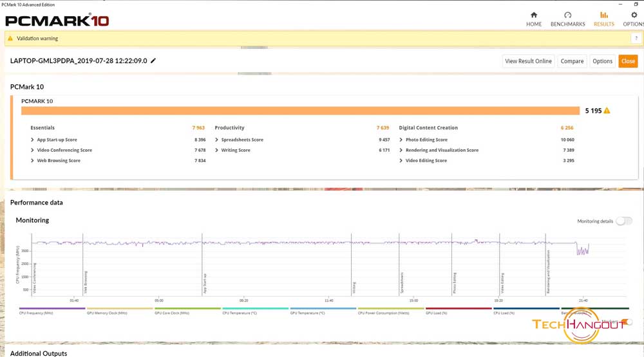Click the Writing marker line in chart

[351, 264]
